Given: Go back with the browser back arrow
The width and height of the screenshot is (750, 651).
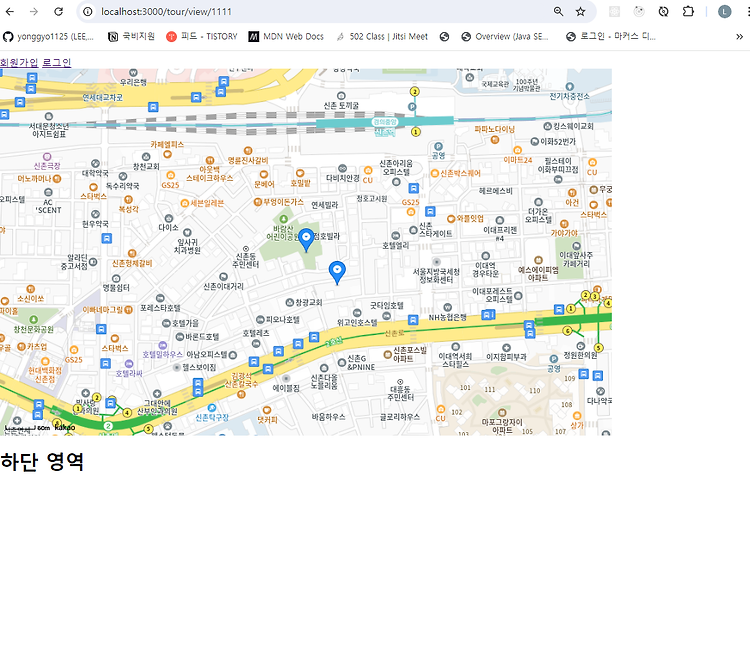Looking at the screenshot, I should coord(10,11).
